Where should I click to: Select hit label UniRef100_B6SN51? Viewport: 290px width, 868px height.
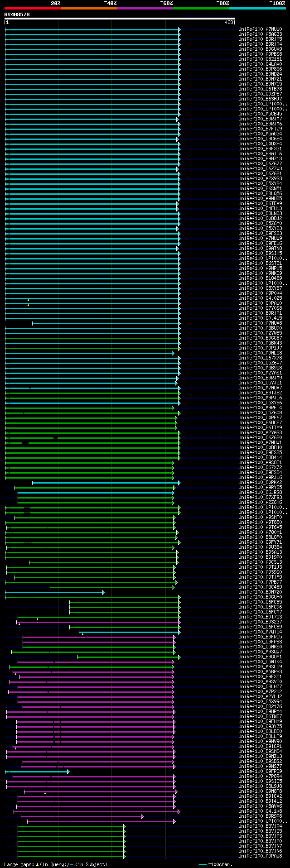[260, 188]
